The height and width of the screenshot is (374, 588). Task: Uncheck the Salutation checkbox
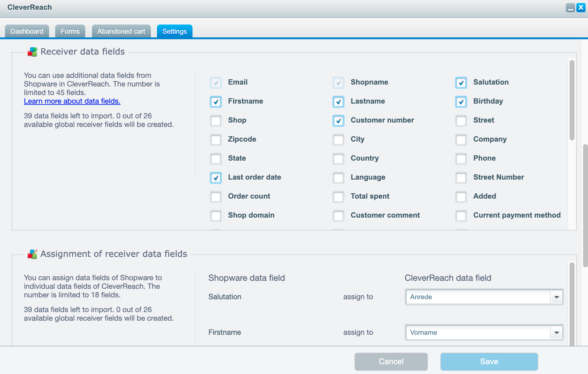[x=461, y=83]
